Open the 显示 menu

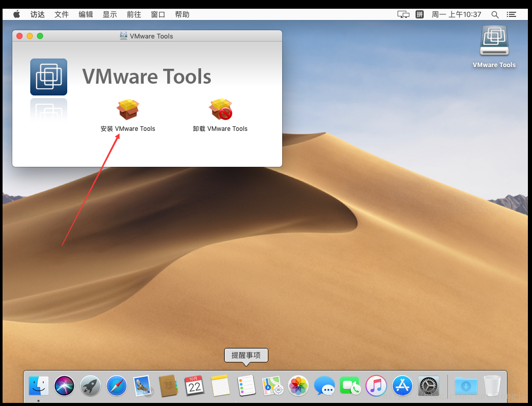point(110,14)
